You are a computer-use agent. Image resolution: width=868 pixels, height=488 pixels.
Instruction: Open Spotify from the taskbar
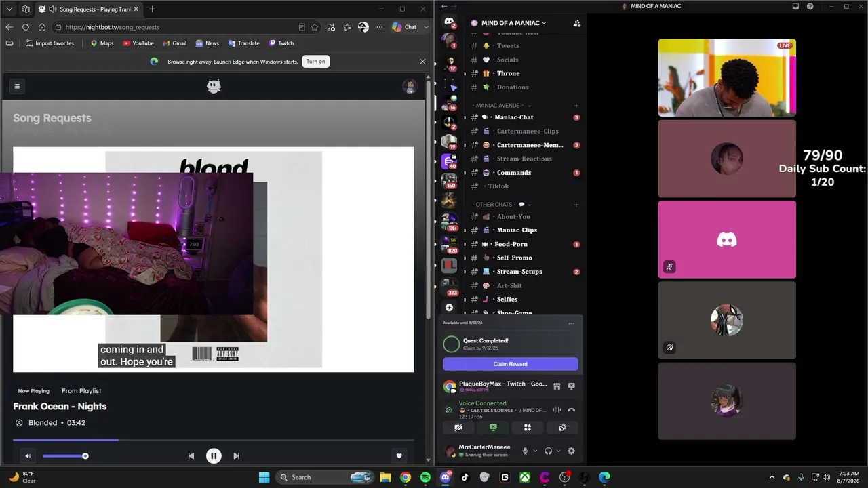point(425,477)
